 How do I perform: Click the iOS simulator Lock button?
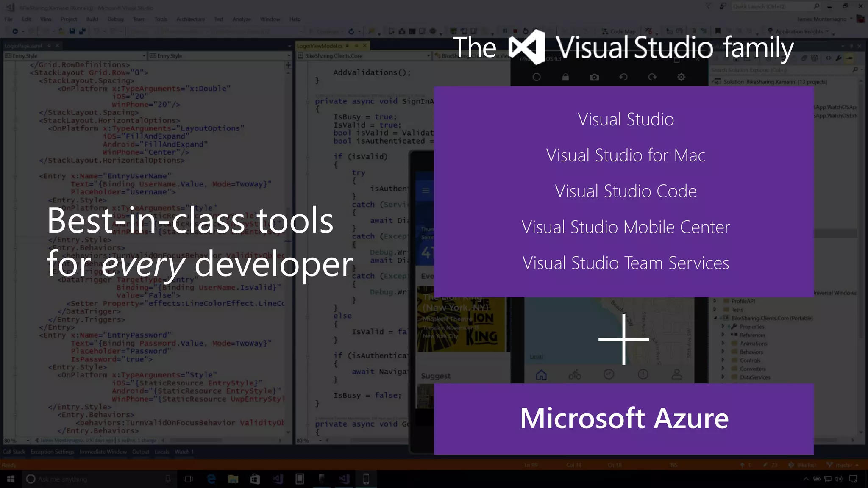565,77
